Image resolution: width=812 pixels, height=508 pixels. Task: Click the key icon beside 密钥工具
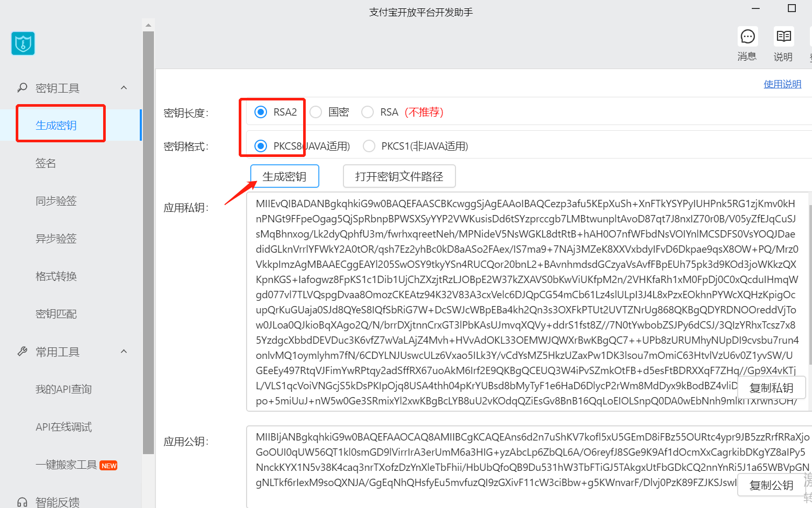[x=21, y=88]
